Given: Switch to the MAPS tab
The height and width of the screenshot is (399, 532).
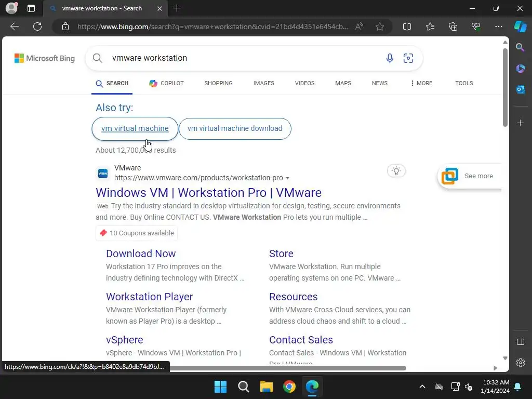Looking at the screenshot, I should click(x=343, y=83).
